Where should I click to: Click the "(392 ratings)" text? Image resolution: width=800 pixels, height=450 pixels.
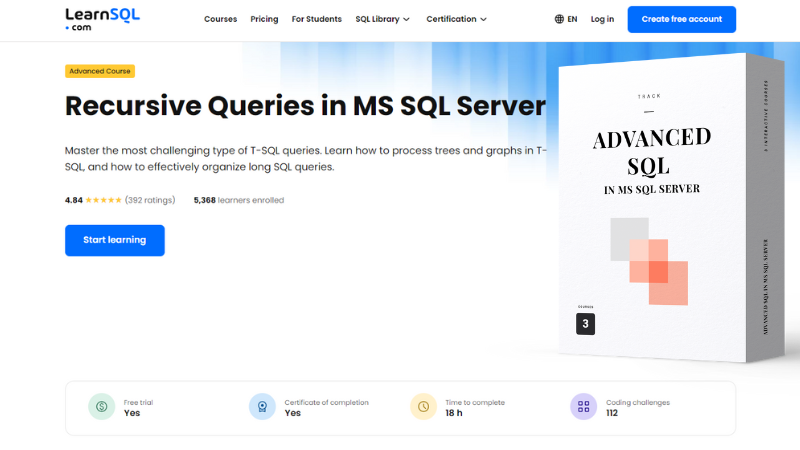click(150, 200)
